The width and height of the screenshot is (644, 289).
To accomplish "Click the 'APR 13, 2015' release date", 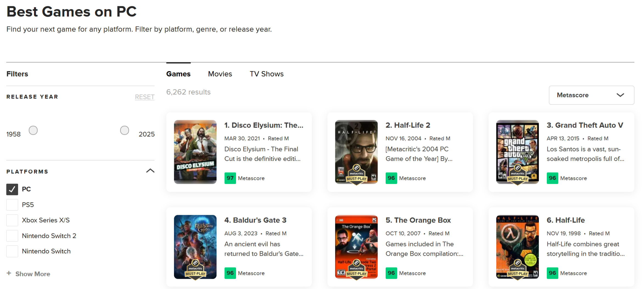I will pyautogui.click(x=563, y=139).
